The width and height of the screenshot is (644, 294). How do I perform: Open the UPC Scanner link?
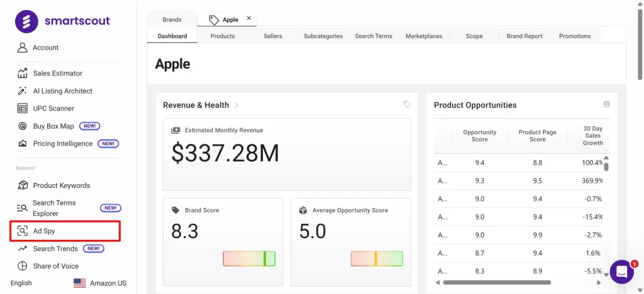(x=54, y=109)
